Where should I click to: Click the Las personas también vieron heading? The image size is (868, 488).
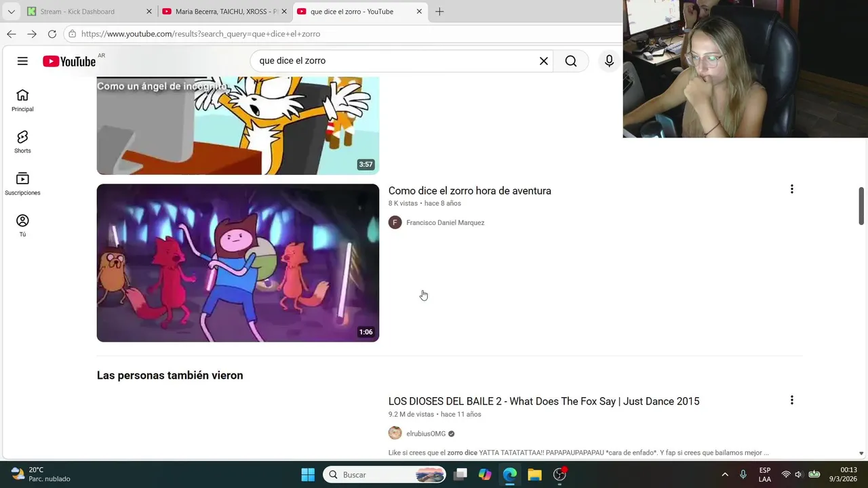(x=170, y=375)
